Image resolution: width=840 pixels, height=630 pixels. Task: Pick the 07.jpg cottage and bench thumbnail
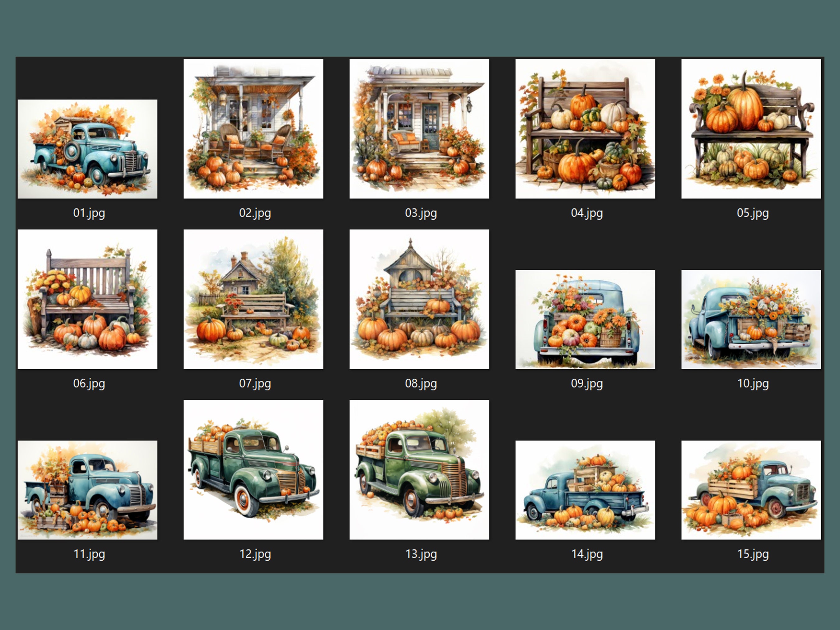click(253, 299)
